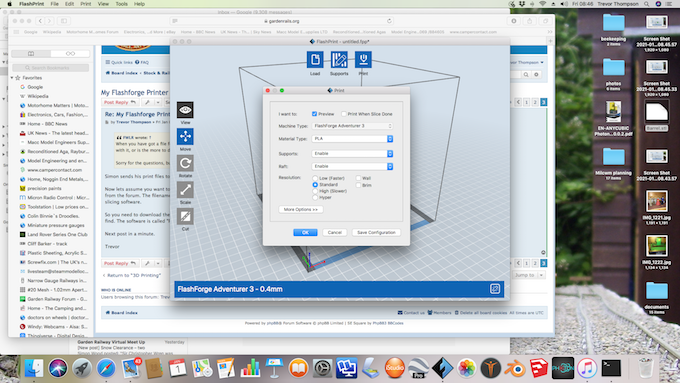Open Mail app with 43 badge
The height and width of the screenshot is (383, 680).
coord(130,368)
